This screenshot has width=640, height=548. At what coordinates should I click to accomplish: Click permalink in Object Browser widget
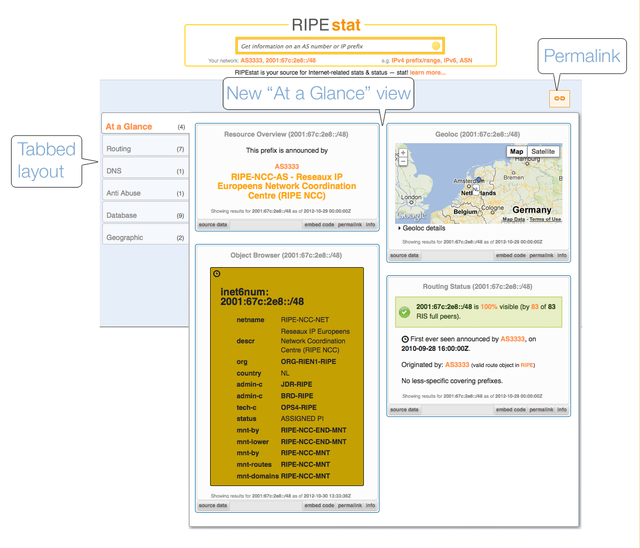click(x=350, y=506)
